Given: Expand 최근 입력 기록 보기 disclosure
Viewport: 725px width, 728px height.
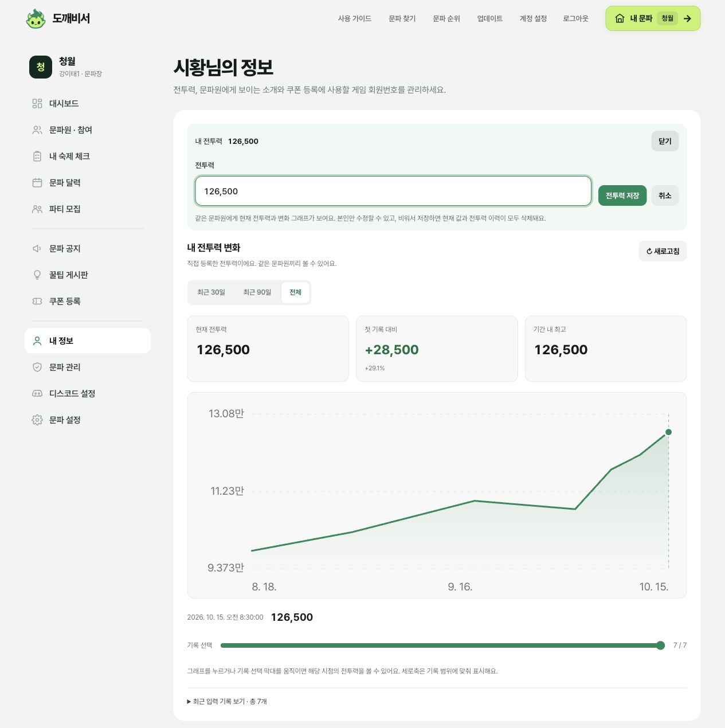Looking at the screenshot, I should (227, 701).
